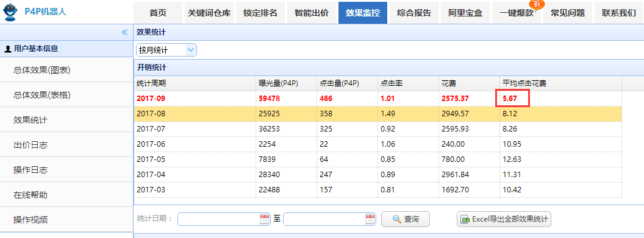Click the 59478 exposure value
The height and width of the screenshot is (238, 644).
click(x=270, y=99)
